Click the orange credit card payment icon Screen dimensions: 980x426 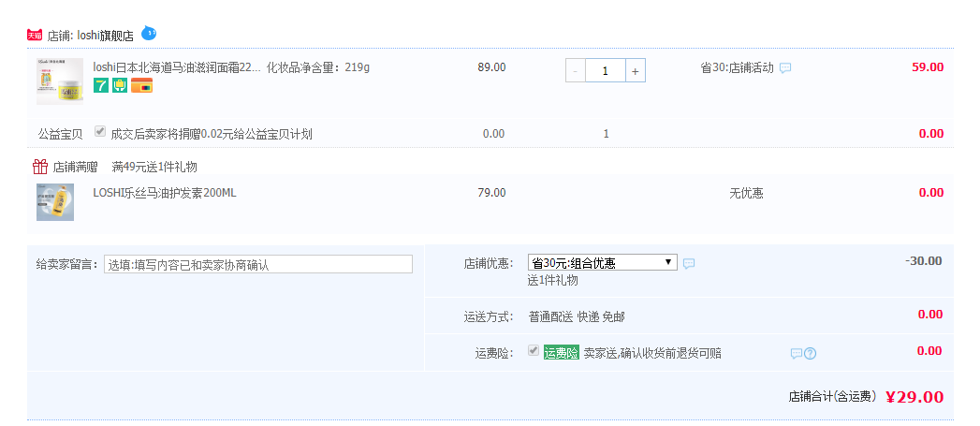(x=142, y=86)
